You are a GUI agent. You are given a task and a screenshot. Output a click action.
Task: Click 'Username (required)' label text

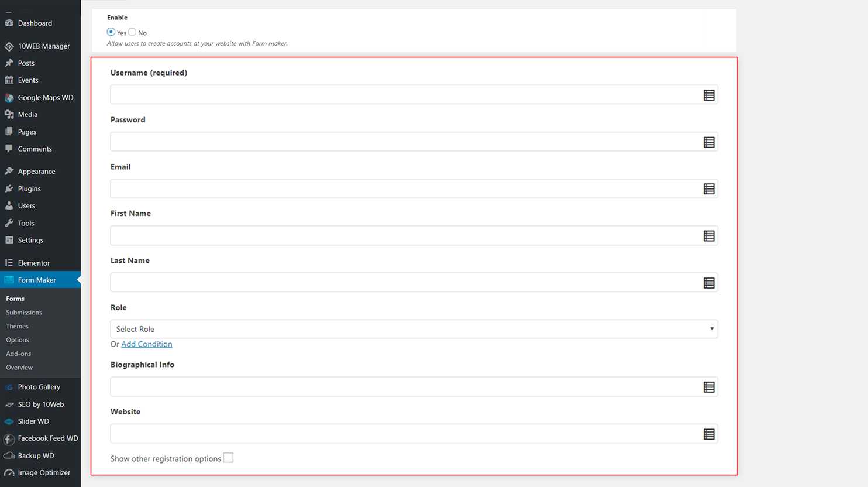point(149,73)
